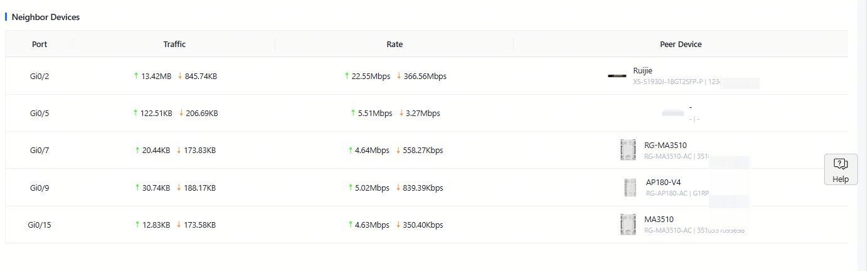This screenshot has height=271, width=868.
Task: Open the AP180-V4 peer device name
Action: (663, 183)
